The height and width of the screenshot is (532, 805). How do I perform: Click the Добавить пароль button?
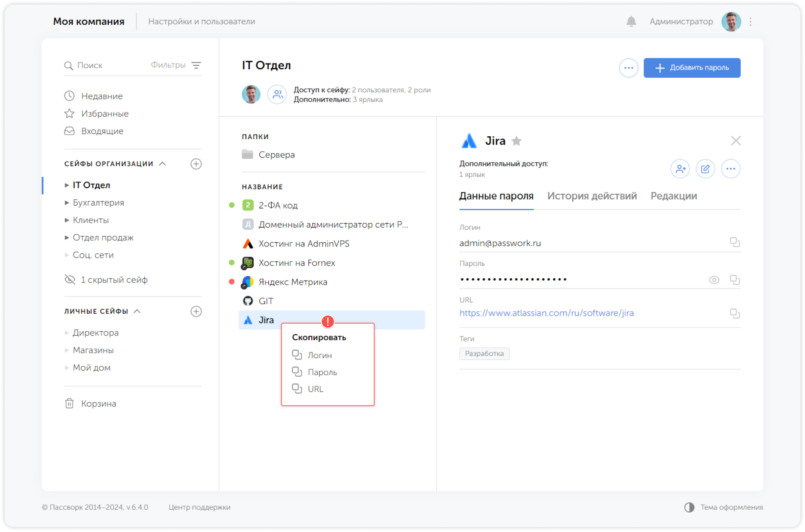click(x=692, y=68)
